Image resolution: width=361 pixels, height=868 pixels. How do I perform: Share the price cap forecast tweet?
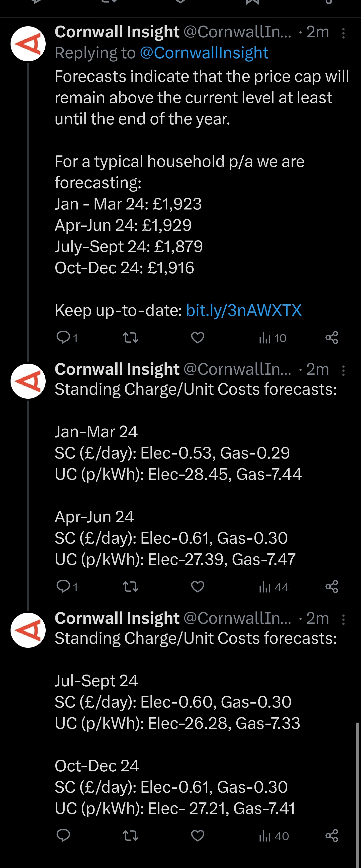coord(332,337)
